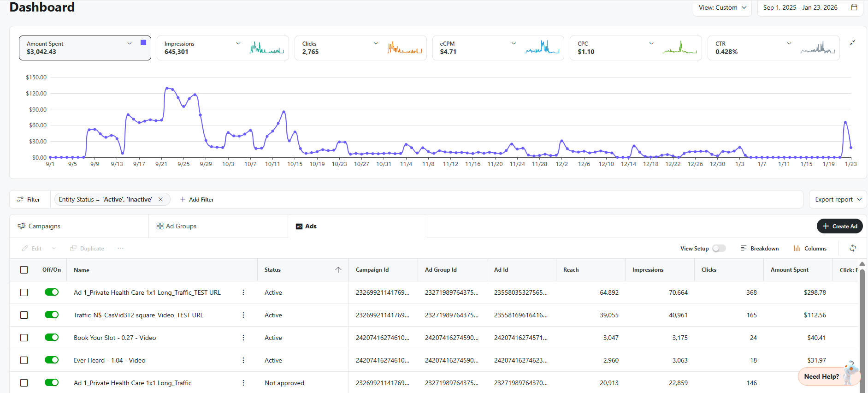Click the Impressions sparkline chart
Screen dimensions: 868x393
(x=267, y=48)
